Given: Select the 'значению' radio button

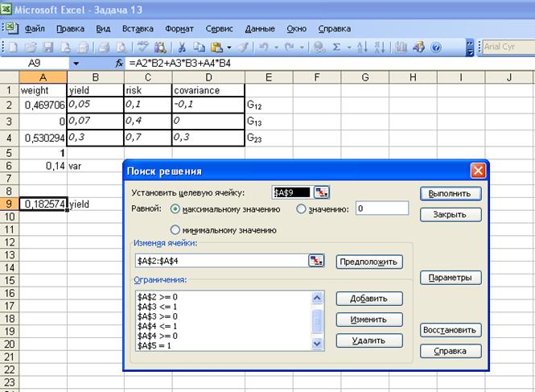Looking at the screenshot, I should point(302,209).
